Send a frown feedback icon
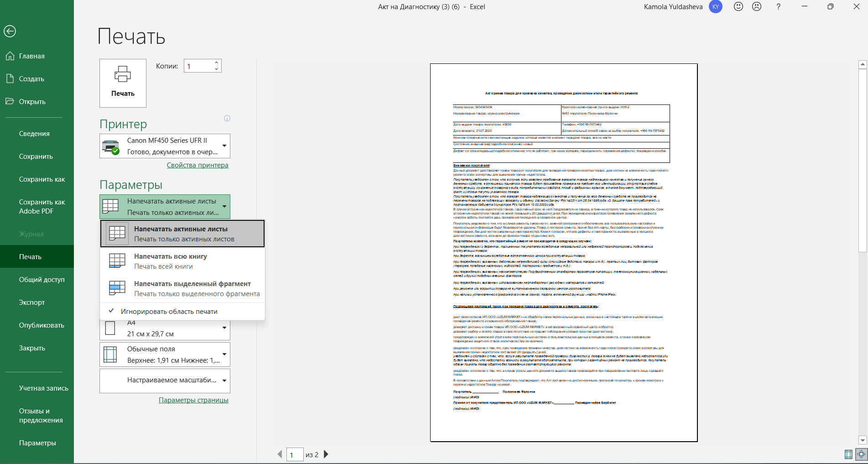The width and height of the screenshot is (868, 464). (757, 7)
